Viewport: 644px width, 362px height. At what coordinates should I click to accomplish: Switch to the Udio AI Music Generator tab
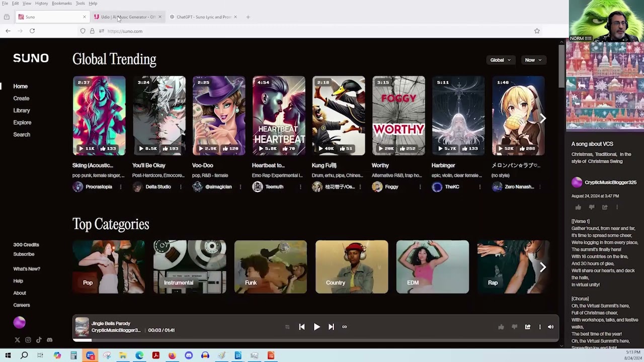tap(128, 17)
